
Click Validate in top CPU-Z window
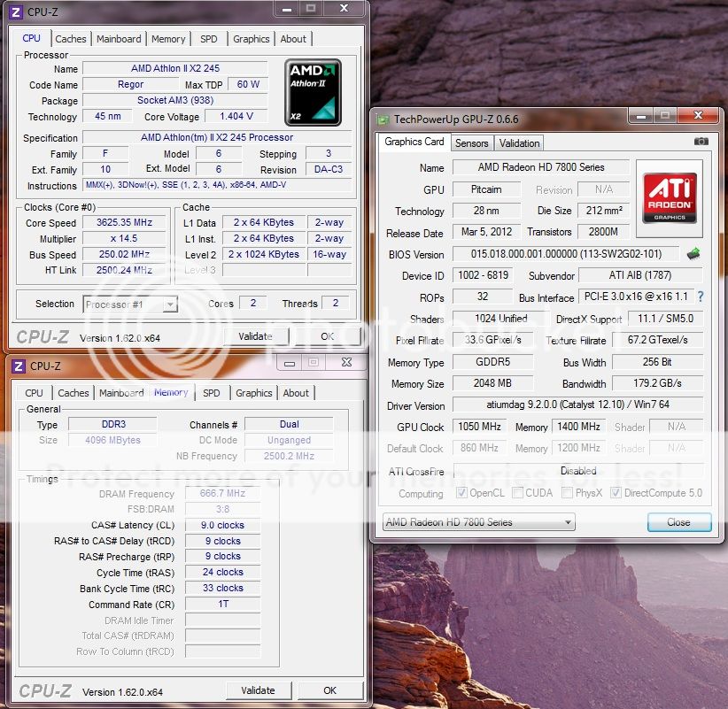[255, 336]
